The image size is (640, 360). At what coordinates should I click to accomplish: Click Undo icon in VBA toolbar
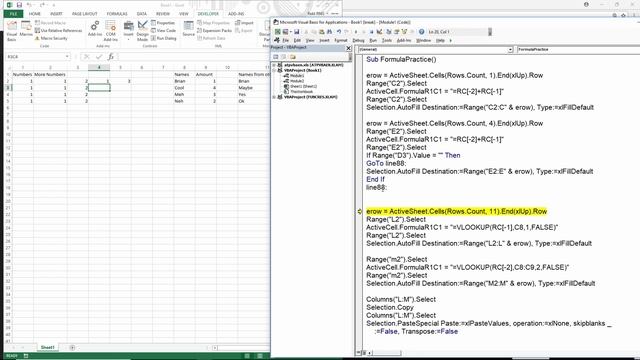click(x=339, y=32)
